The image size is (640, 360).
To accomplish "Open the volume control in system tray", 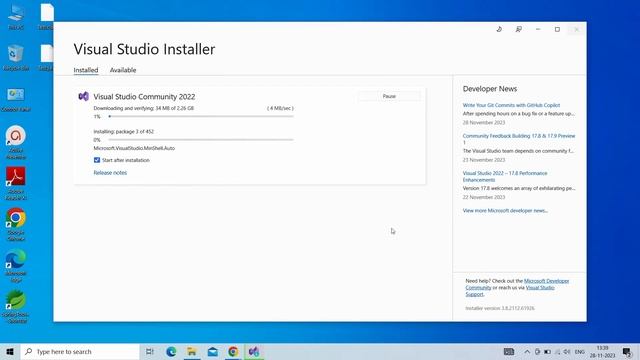I will pos(567,351).
